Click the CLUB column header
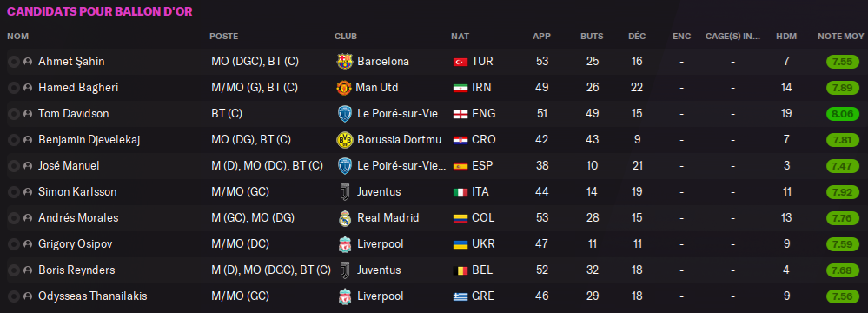 point(346,36)
